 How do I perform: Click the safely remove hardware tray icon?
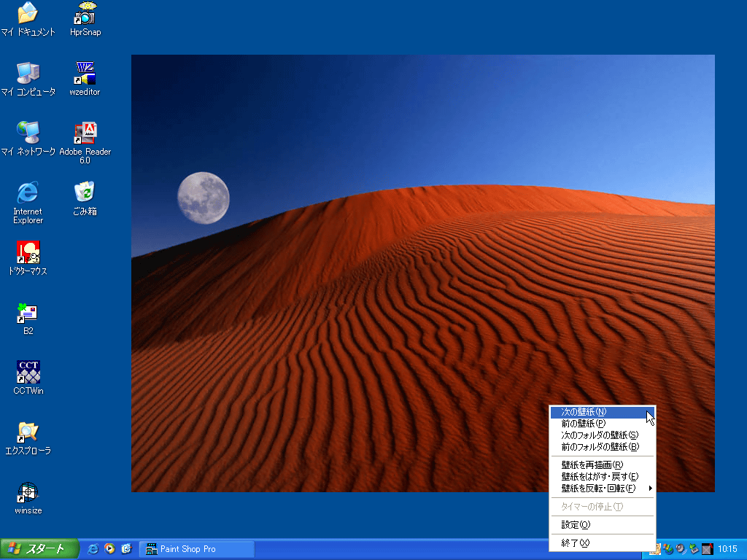pos(694,549)
